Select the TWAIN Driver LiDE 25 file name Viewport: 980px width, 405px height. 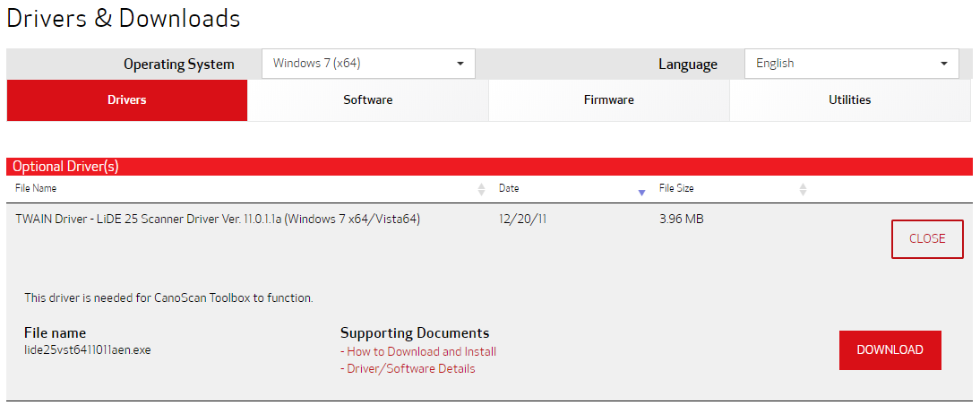(x=218, y=220)
